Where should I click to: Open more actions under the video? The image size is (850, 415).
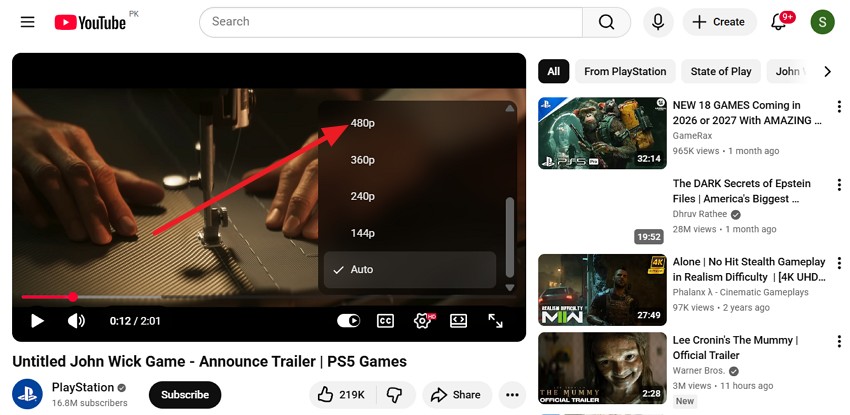point(512,395)
